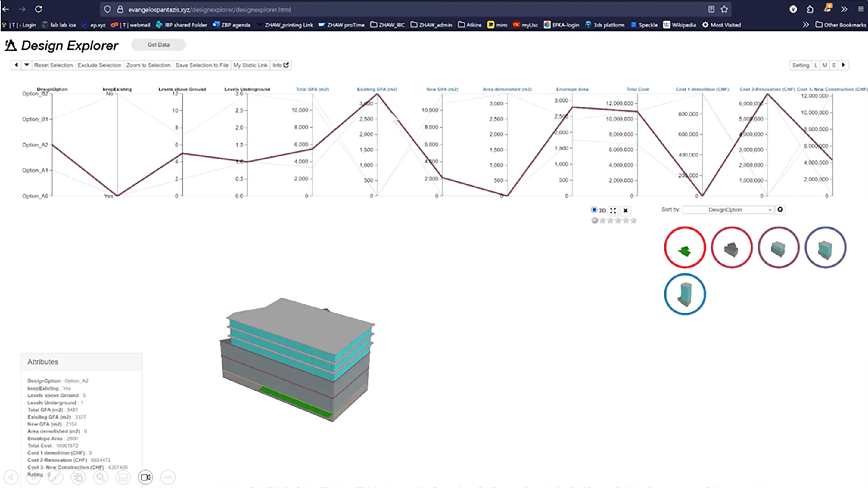This screenshot has width=868, height=488.
Task: Open the Wikipedia bookmark
Action: pyautogui.click(x=680, y=25)
